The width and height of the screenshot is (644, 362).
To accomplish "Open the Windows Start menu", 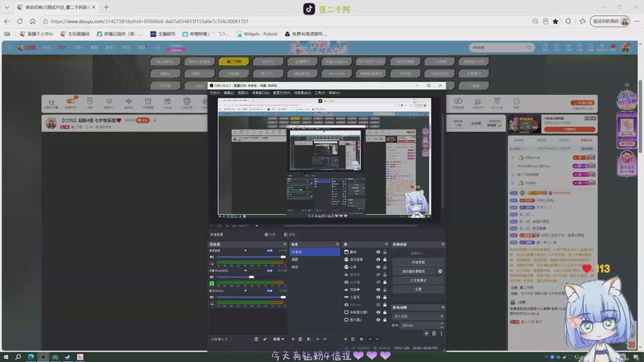I will pyautogui.click(x=6, y=357).
